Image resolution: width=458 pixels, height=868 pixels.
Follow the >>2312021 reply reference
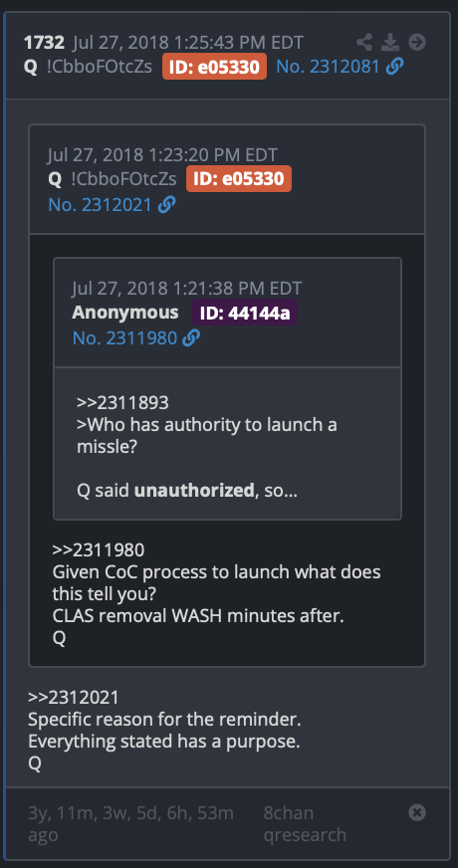74,698
